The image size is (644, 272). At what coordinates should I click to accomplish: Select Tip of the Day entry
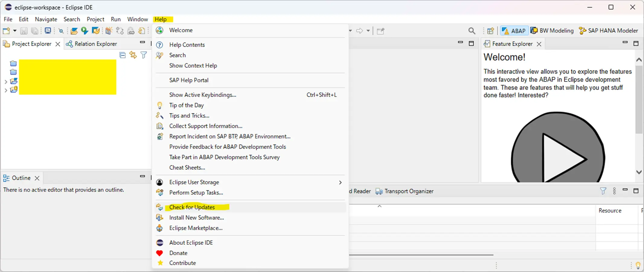251,105
